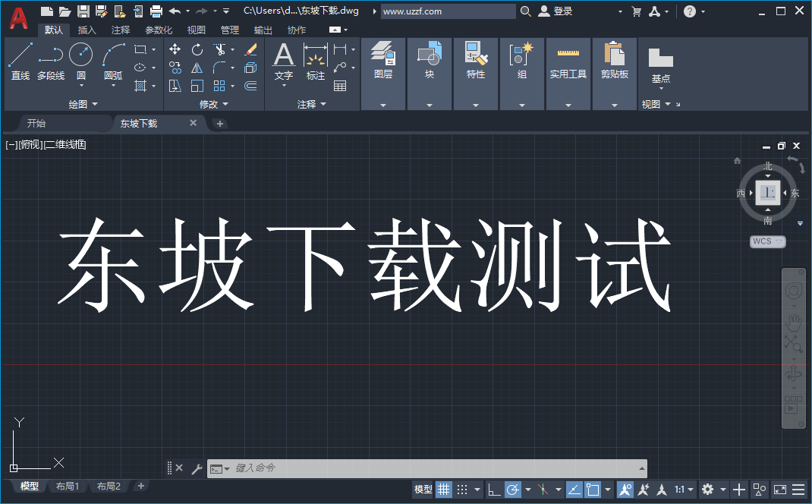The height and width of the screenshot is (504, 812).
Task: Select the 文字 Text tool
Action: coord(283,57)
